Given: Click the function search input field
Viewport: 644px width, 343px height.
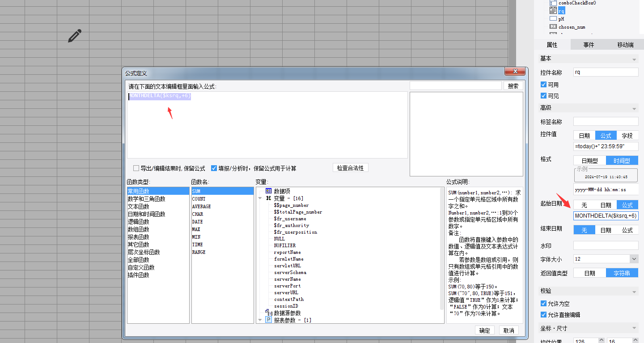Looking at the screenshot, I should (x=456, y=86).
